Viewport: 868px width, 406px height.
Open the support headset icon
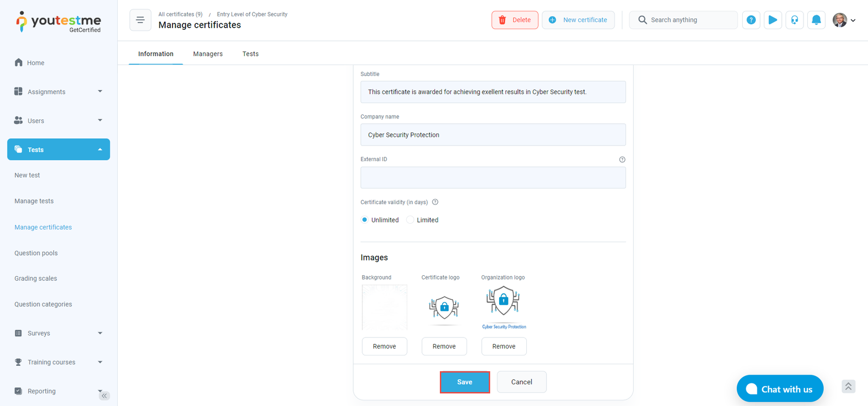[794, 20]
